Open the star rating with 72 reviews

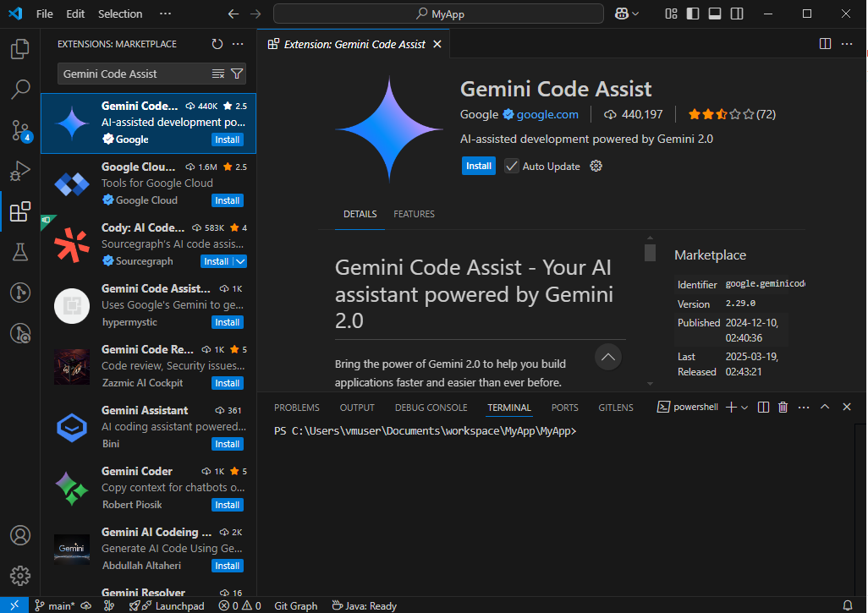click(732, 114)
